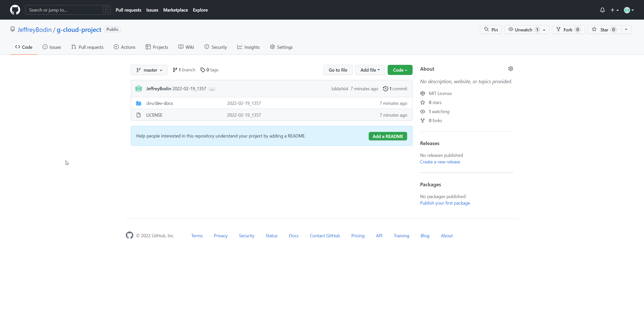Click the branch icon showing 1 branch

(183, 69)
